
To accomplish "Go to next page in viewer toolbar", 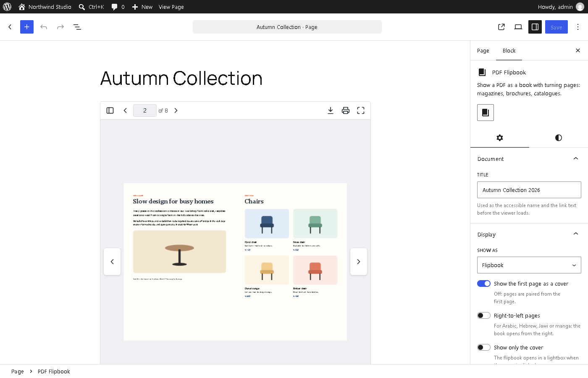I will [176, 110].
